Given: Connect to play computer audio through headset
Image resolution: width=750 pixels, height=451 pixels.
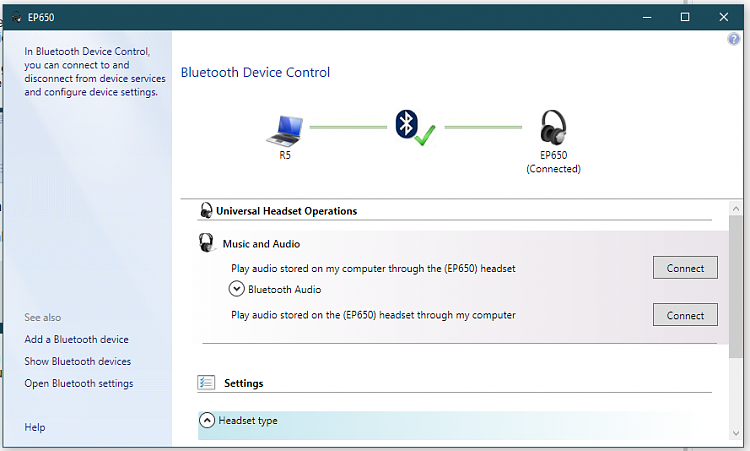Looking at the screenshot, I should (685, 268).
